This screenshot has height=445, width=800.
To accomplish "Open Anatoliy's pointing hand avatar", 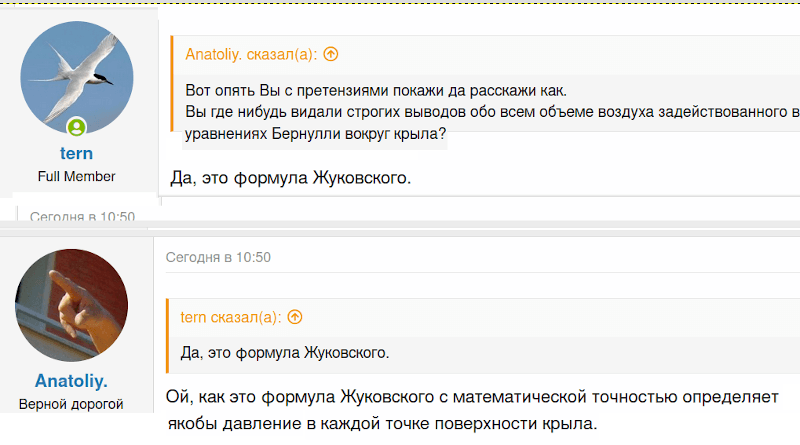I will 71,306.
